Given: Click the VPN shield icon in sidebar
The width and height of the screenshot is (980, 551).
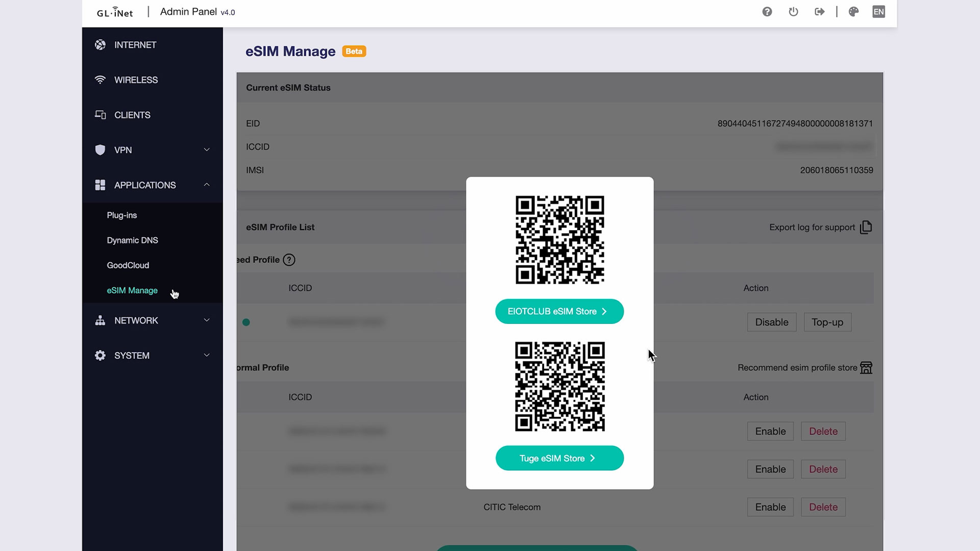Looking at the screenshot, I should point(100,150).
